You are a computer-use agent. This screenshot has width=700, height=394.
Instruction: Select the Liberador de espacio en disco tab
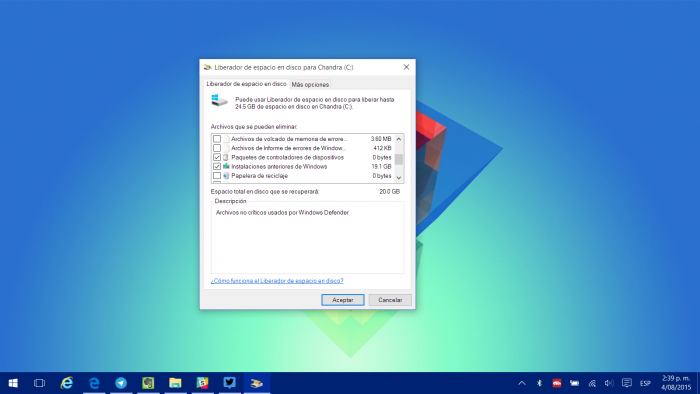point(246,84)
